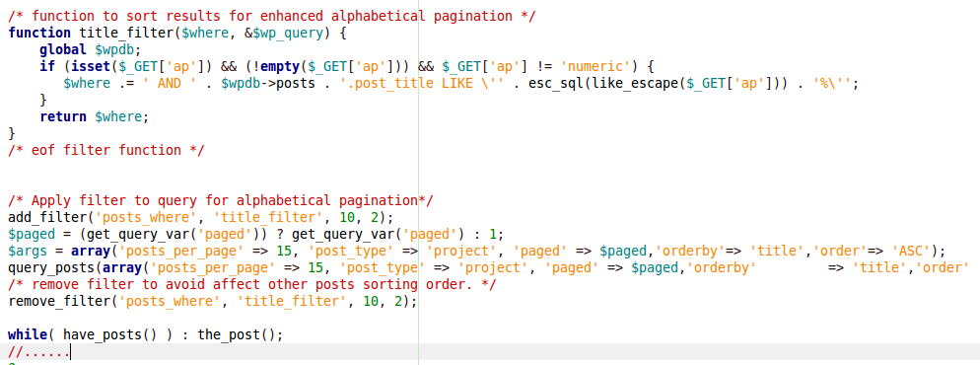The image size is (980, 365).
Task: Click the 'function' keyword before title_filter
Action: (39, 33)
